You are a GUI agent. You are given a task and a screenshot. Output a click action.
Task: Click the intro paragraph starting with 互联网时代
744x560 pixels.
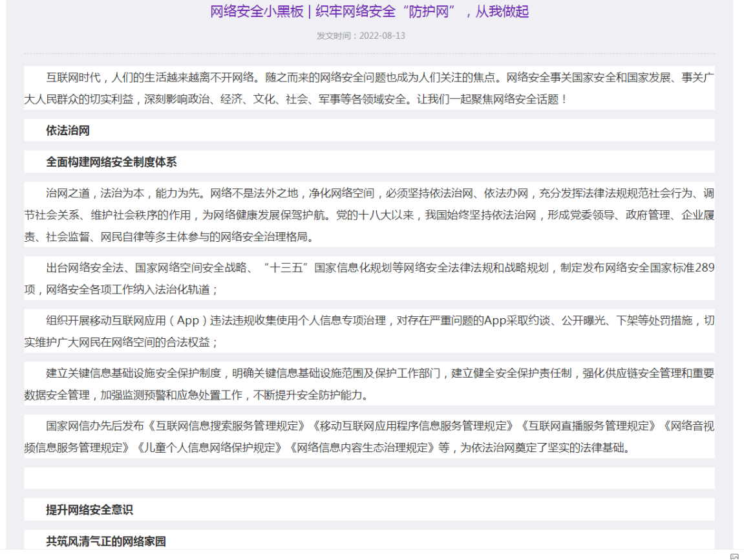[x=369, y=89]
